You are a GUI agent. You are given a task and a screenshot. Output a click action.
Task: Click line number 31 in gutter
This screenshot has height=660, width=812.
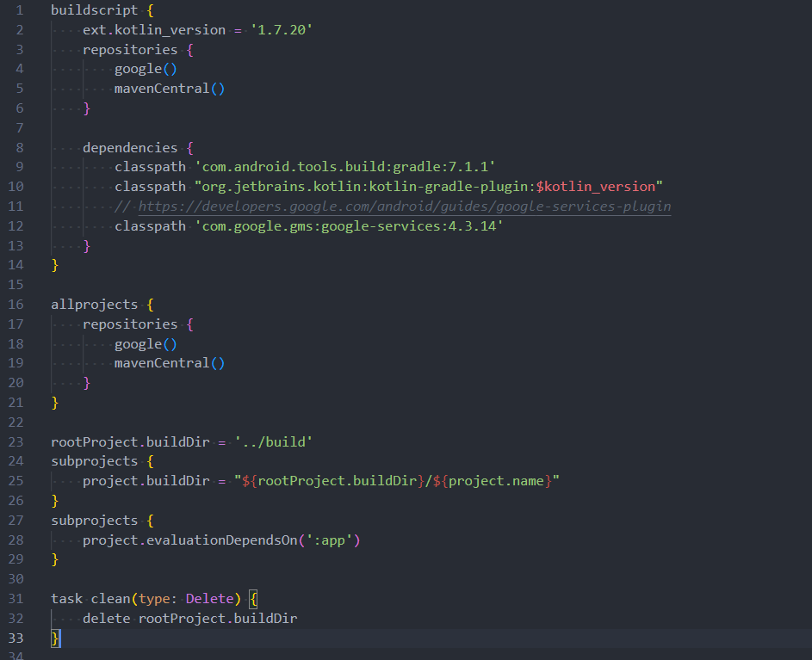coord(16,599)
